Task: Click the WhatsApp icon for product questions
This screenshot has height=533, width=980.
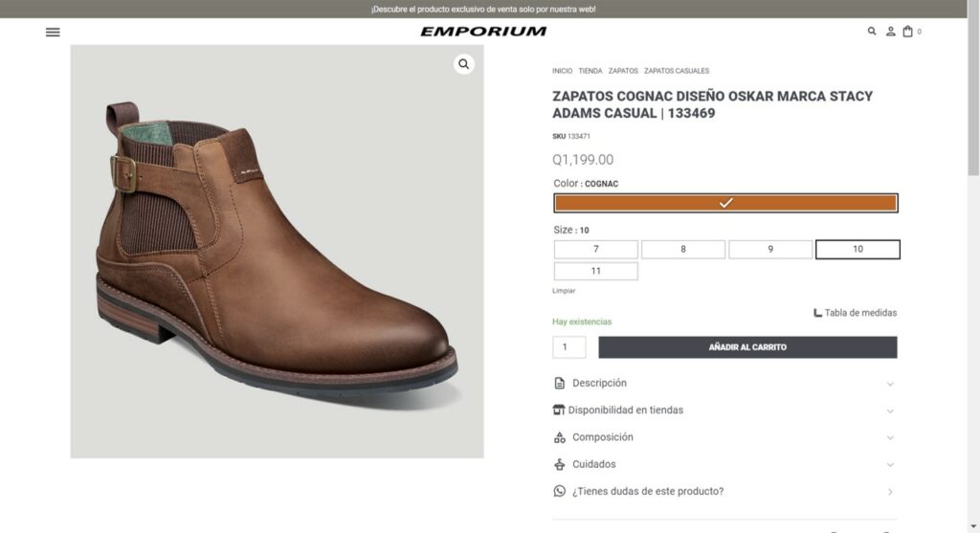Action: point(559,491)
